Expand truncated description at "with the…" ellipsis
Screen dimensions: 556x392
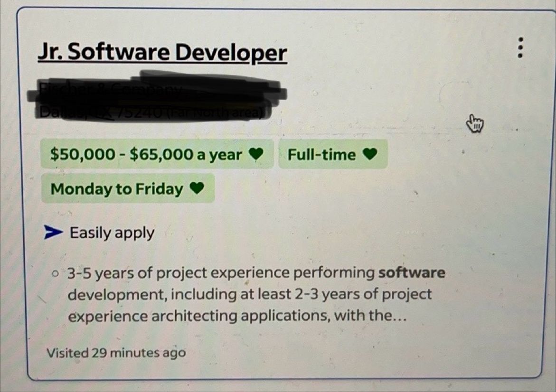point(398,315)
